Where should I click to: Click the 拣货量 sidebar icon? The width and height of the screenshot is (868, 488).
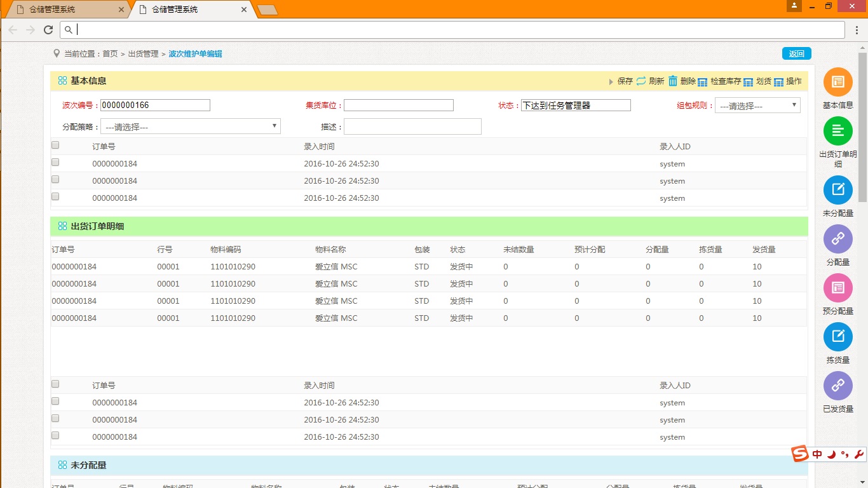837,337
